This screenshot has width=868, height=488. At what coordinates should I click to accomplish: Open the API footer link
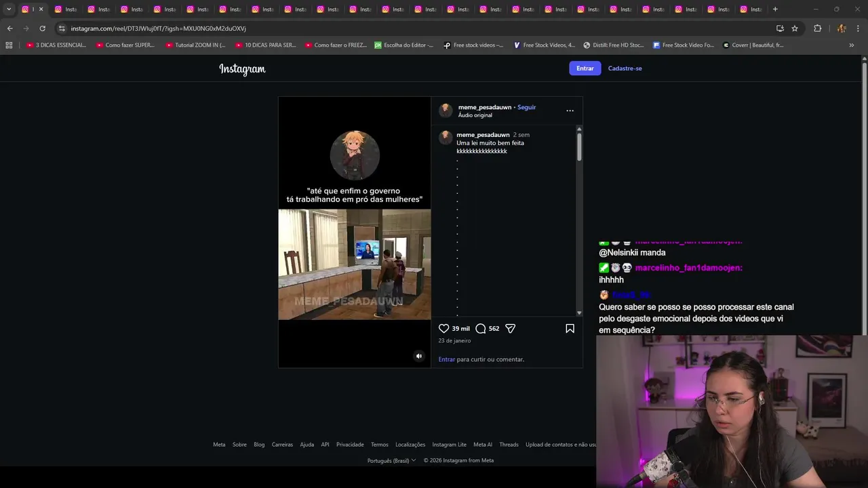pos(325,445)
